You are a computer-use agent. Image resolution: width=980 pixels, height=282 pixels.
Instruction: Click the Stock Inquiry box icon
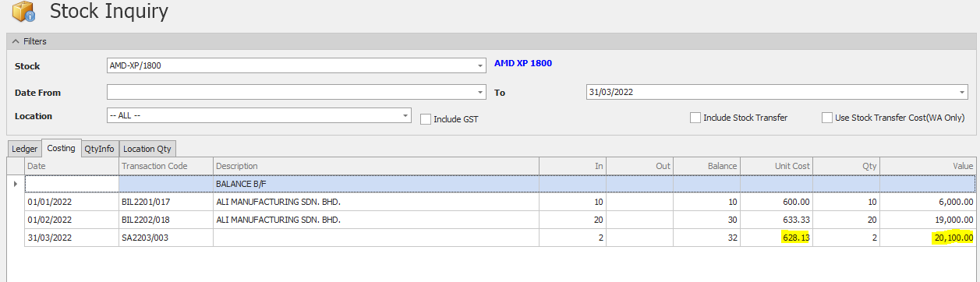tap(22, 13)
